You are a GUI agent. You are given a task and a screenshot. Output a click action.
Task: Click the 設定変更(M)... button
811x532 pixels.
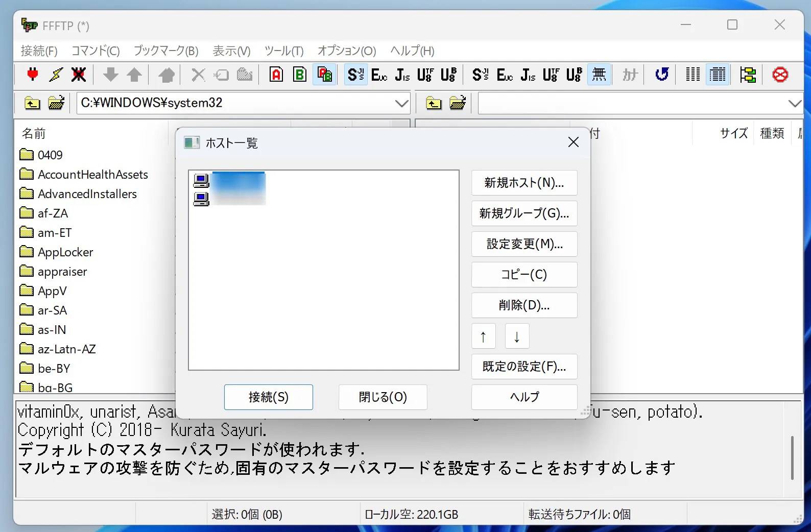[x=524, y=244]
